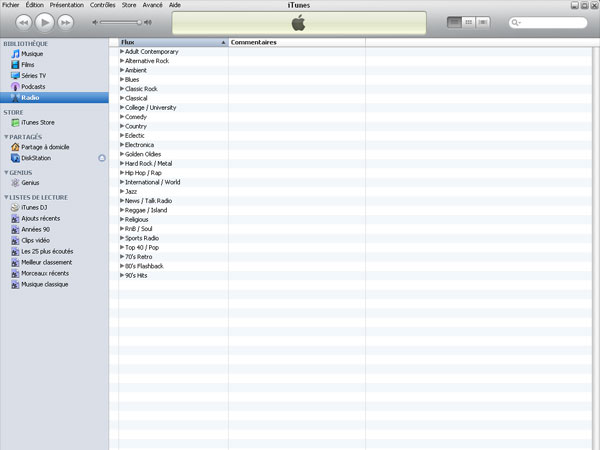Open the Fichier menu

point(11,5)
